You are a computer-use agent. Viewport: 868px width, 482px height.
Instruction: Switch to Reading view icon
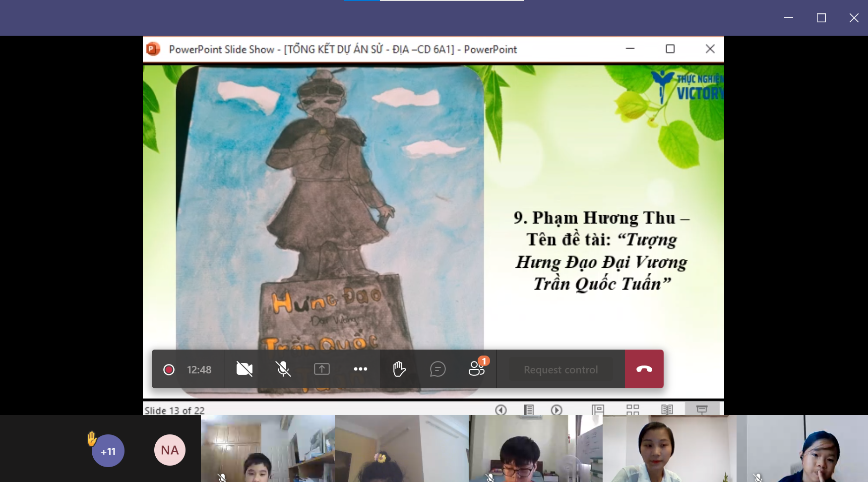[667, 410]
